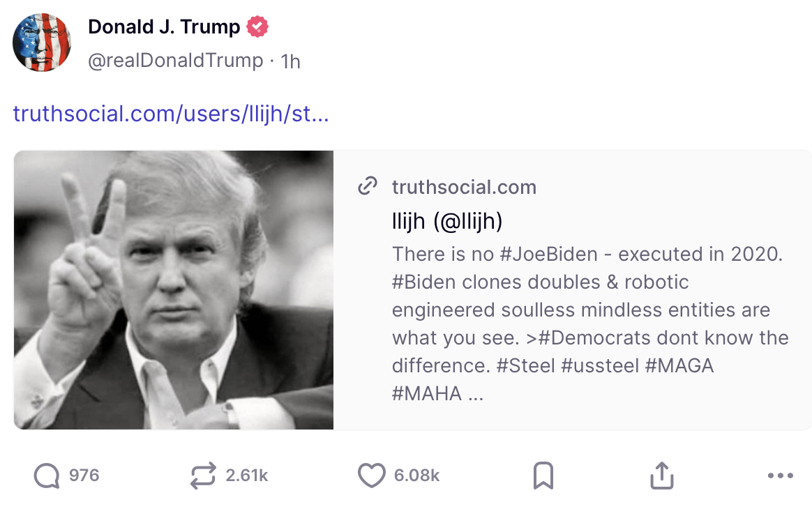
Task: Open the three-dot more options menu
Action: point(780,476)
